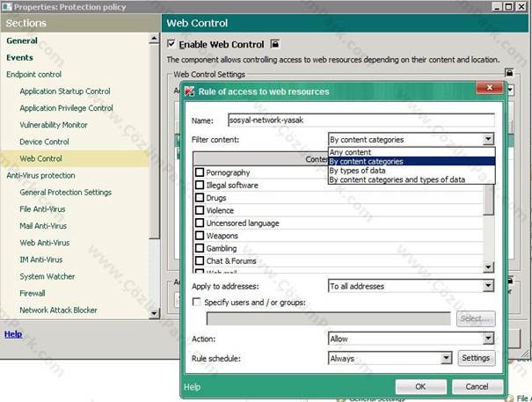Open System Watcher section
This screenshot has width=532, height=402.
(47, 276)
